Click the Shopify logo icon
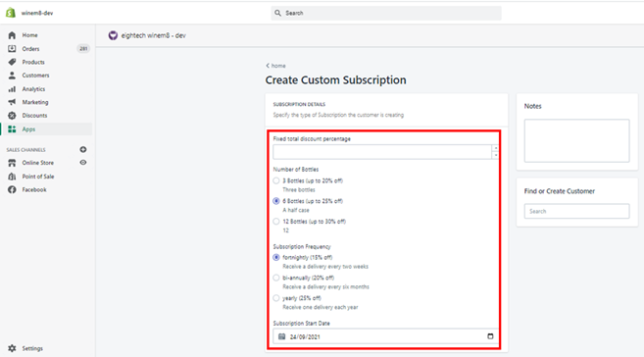The width and height of the screenshot is (644, 357). pyautogui.click(x=11, y=13)
